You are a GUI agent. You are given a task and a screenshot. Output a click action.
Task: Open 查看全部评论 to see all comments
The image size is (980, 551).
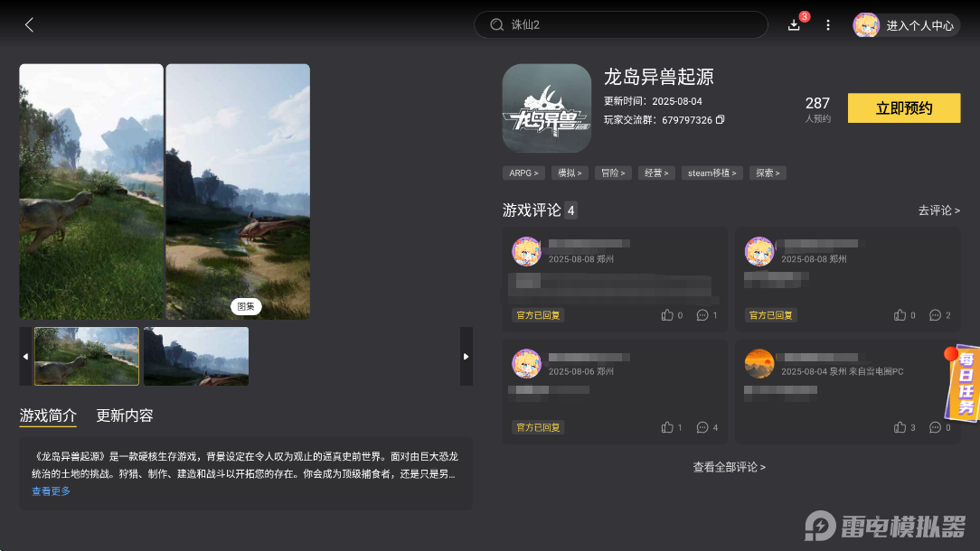(730, 466)
